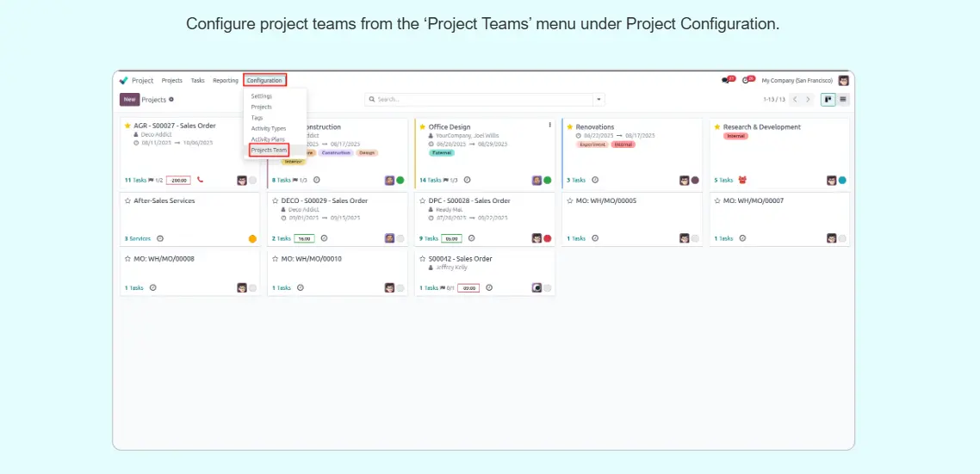Open the Configuration menu
980x474 pixels.
pos(264,81)
